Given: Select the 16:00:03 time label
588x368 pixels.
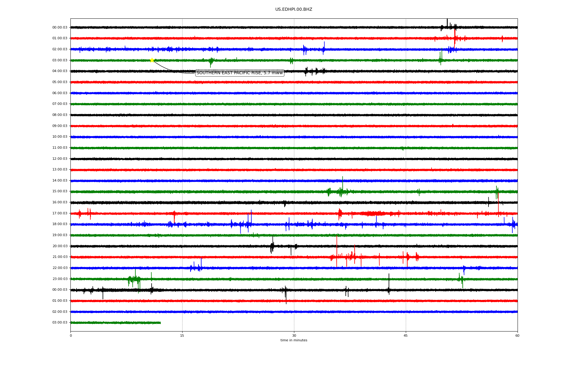Looking at the screenshot, I should pyautogui.click(x=60, y=202).
